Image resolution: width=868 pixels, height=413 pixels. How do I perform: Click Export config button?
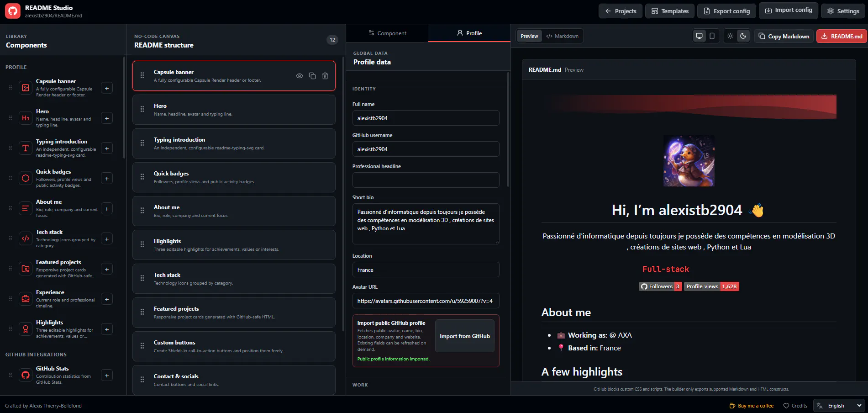727,11
